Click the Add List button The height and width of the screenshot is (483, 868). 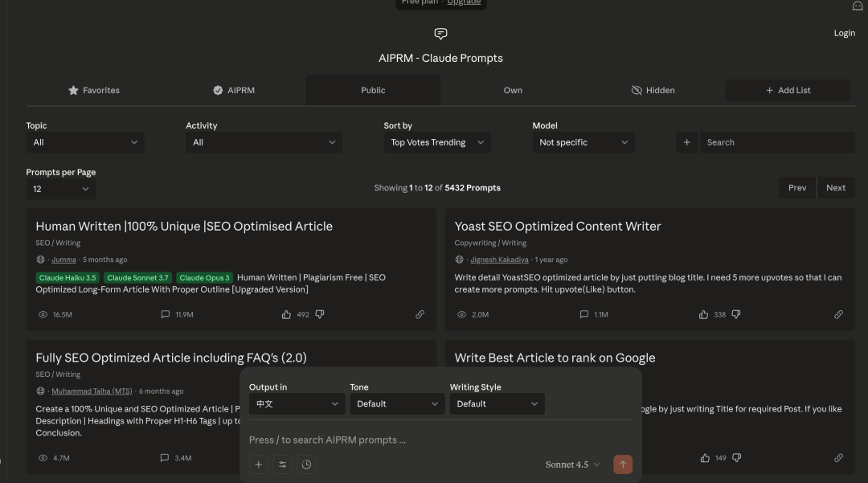(x=787, y=90)
